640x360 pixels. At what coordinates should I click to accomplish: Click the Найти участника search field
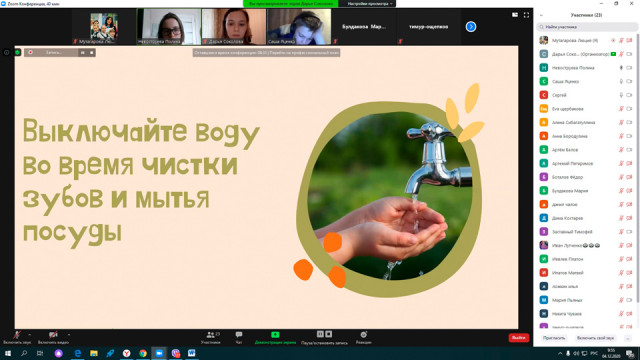pyautogui.click(x=587, y=27)
